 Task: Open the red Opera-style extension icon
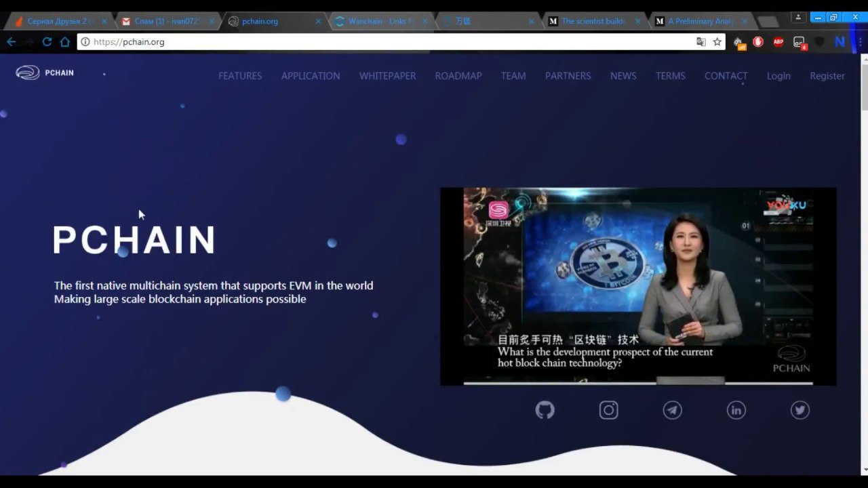pyautogui.click(x=758, y=42)
